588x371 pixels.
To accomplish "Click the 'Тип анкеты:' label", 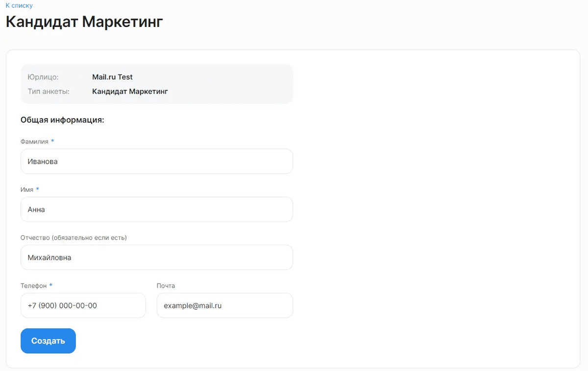I will pyautogui.click(x=49, y=91).
